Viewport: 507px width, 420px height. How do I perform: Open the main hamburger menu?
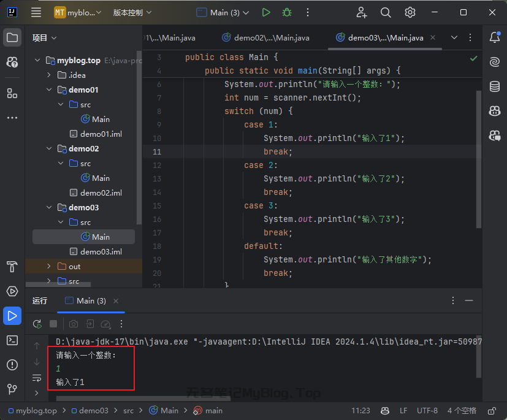pyautogui.click(x=36, y=13)
